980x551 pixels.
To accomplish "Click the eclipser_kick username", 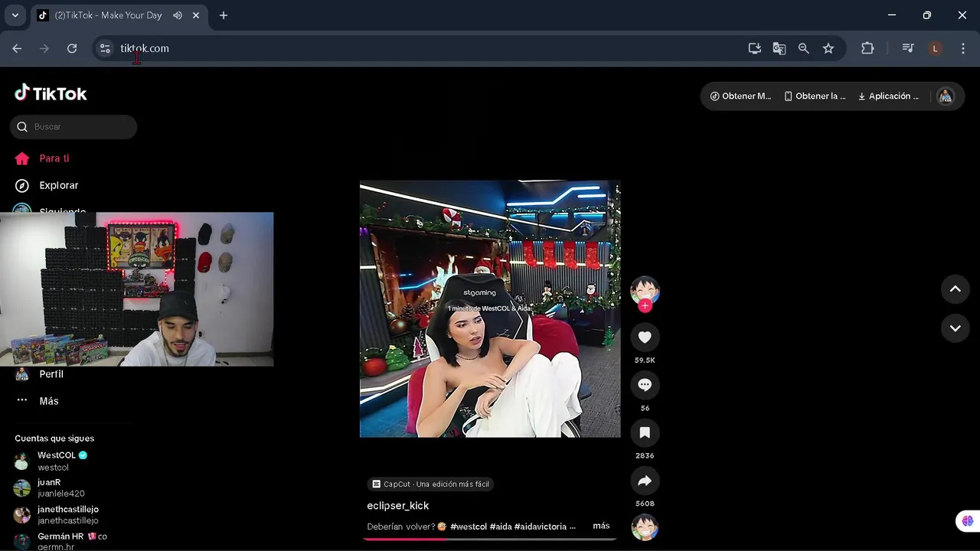I will (397, 506).
